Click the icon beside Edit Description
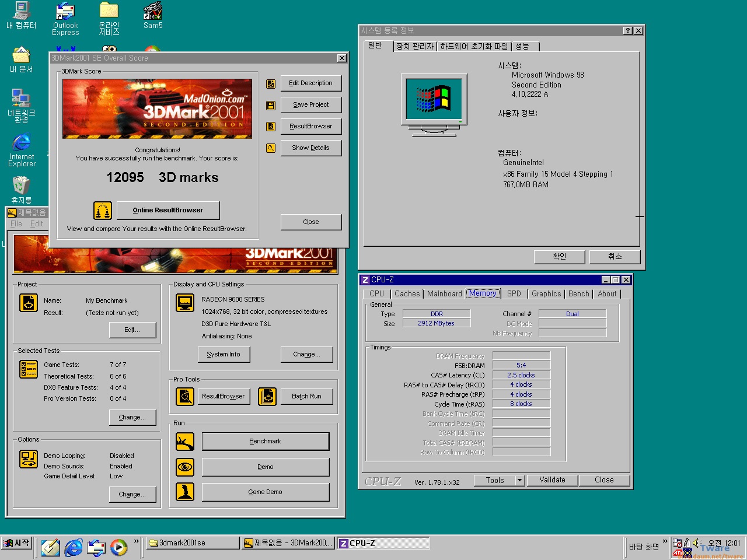Image resolution: width=747 pixels, height=560 pixels. 271,83
